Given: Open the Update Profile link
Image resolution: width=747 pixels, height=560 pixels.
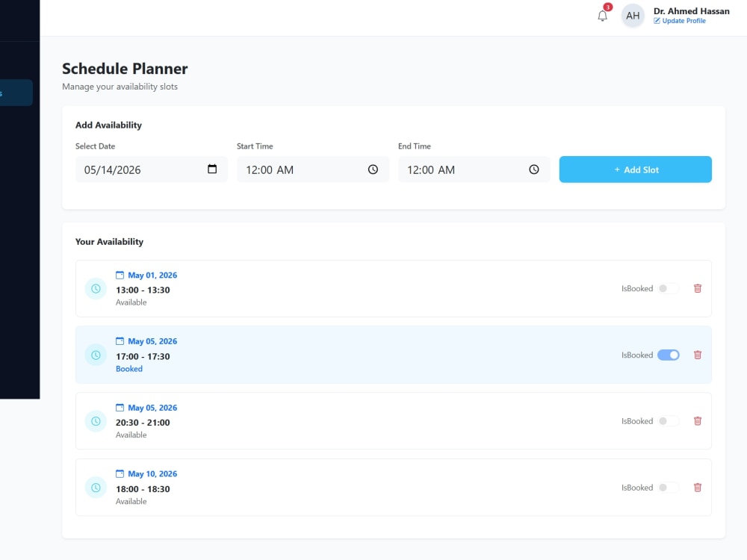Looking at the screenshot, I should [x=679, y=21].
